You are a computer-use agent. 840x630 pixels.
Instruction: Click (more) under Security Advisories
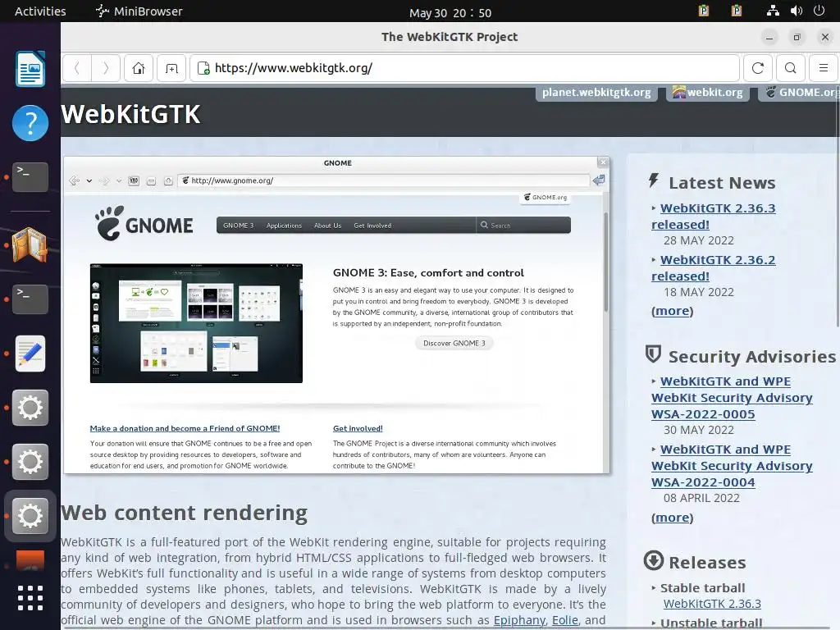673,518
